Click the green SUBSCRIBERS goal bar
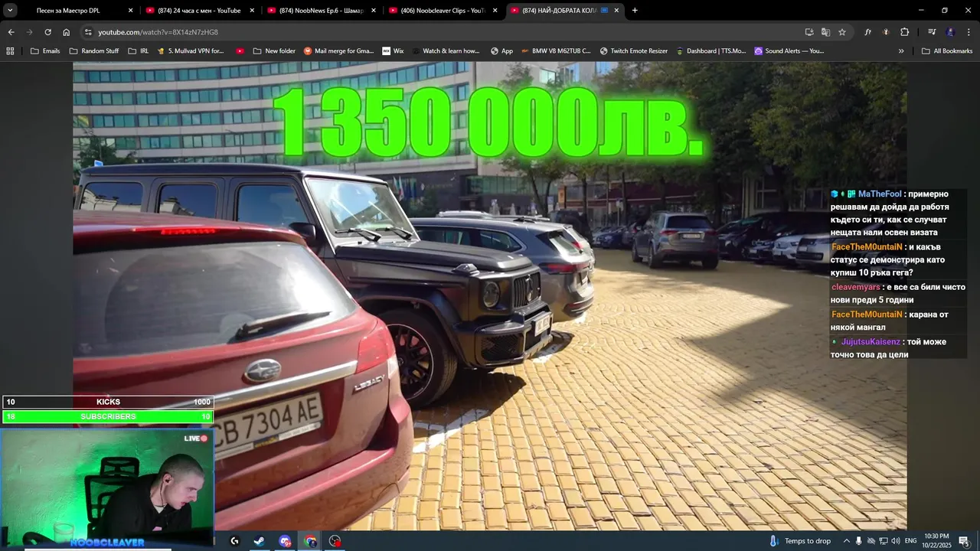Screen dimensions: 980x551 point(108,416)
